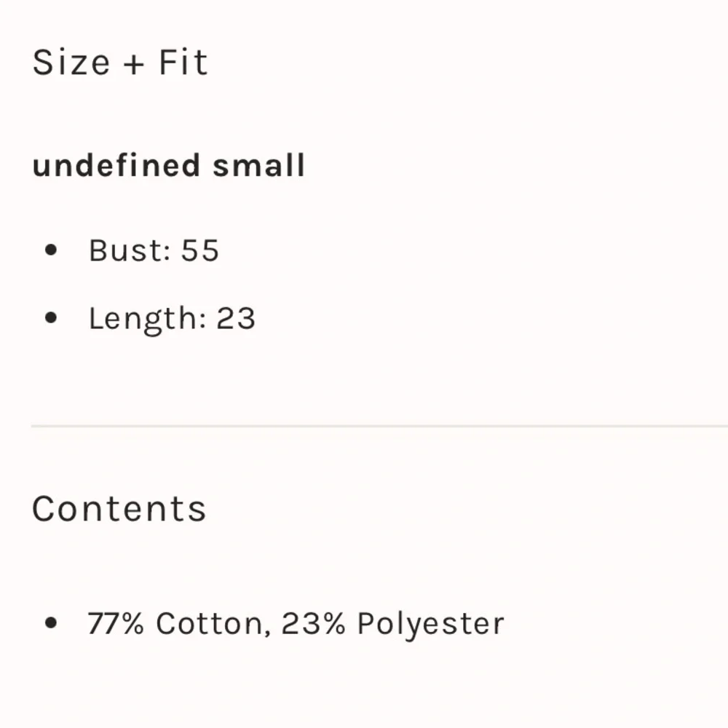Click the number 55 after Bust

pyautogui.click(x=199, y=250)
